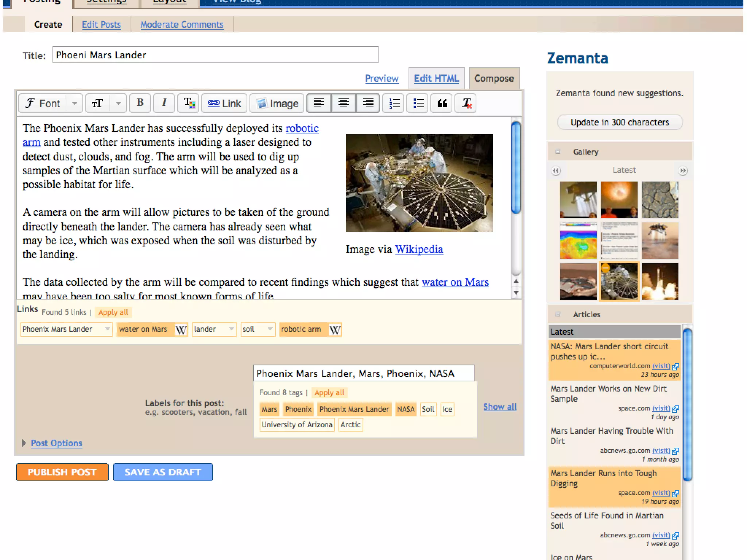
Task: Open the Font dropdown arrow
Action: point(75,103)
